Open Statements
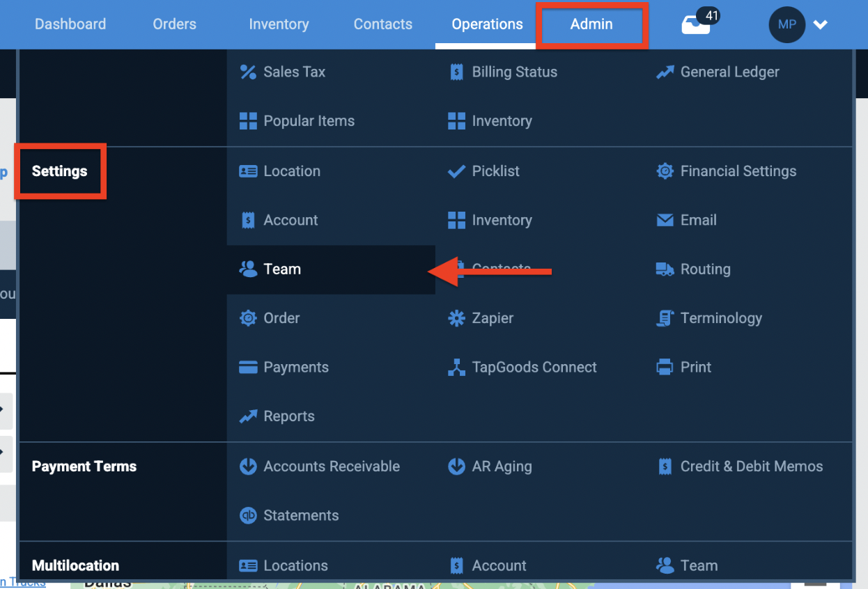The height and width of the screenshot is (589, 868). tap(301, 516)
